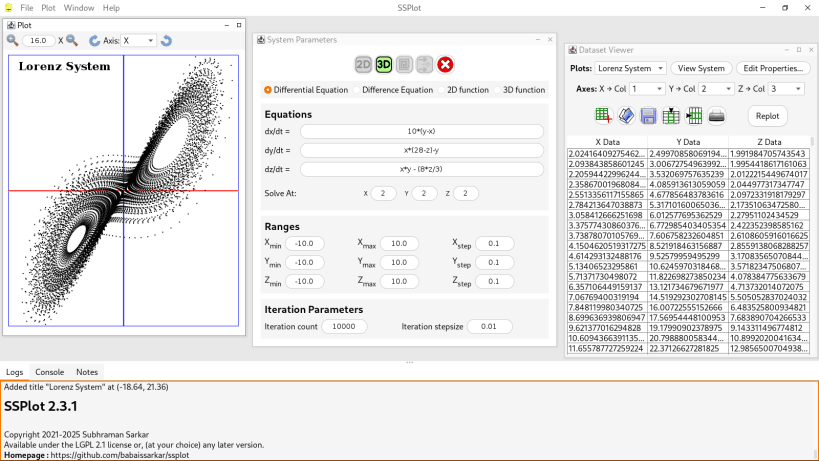Zoom out of the plot with magnifier
This screenshot has width=819, height=461.
pyautogui.click(x=72, y=40)
